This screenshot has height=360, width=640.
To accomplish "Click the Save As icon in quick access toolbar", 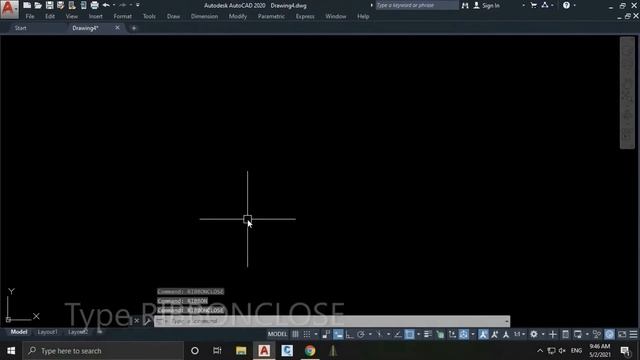I will click(60, 5).
